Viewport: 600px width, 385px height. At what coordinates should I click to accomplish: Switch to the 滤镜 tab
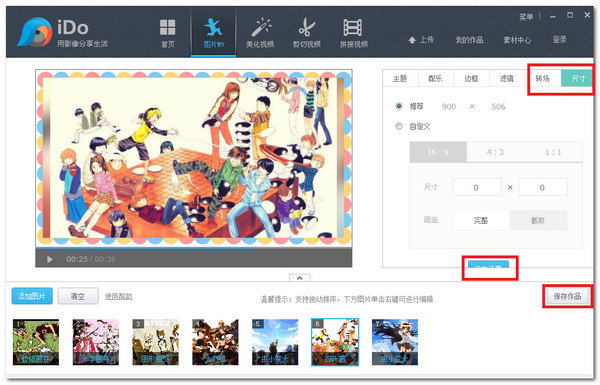tap(507, 78)
